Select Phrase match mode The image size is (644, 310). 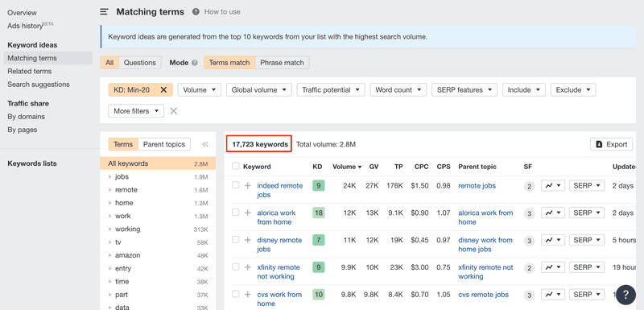[283, 63]
